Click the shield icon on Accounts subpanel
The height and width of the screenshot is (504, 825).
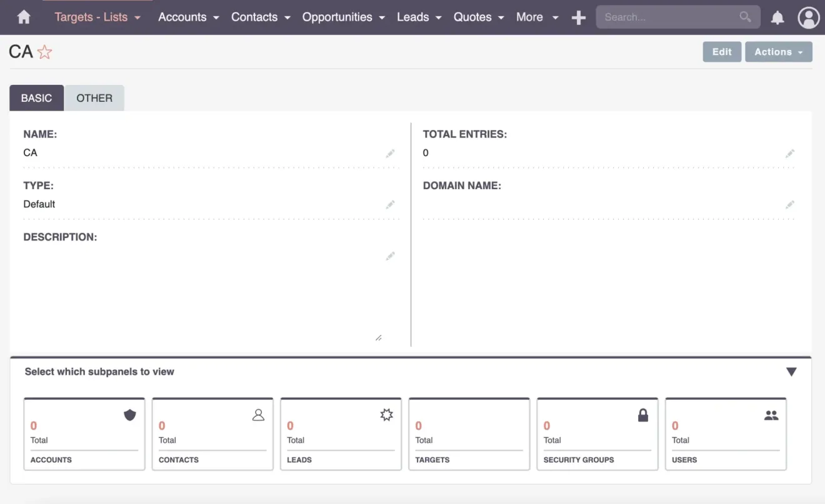pos(129,414)
